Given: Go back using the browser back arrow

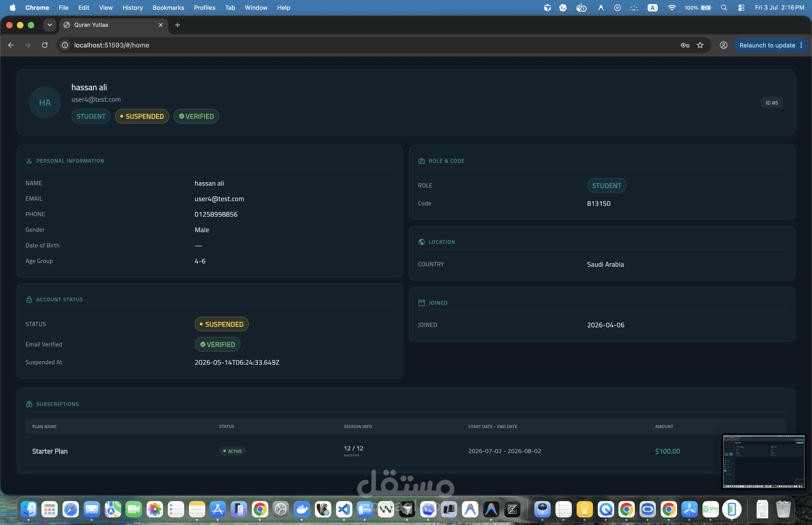Looking at the screenshot, I should (11, 45).
